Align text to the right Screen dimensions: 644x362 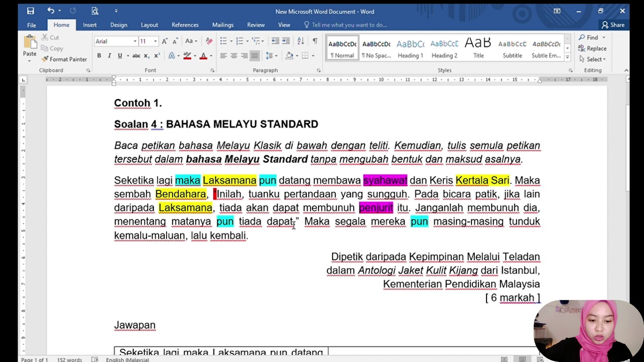[244, 56]
